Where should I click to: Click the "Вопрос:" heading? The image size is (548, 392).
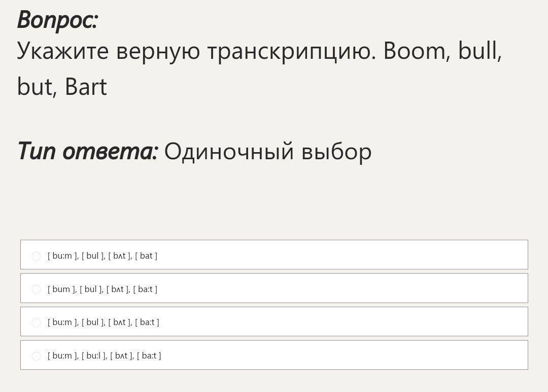click(57, 20)
